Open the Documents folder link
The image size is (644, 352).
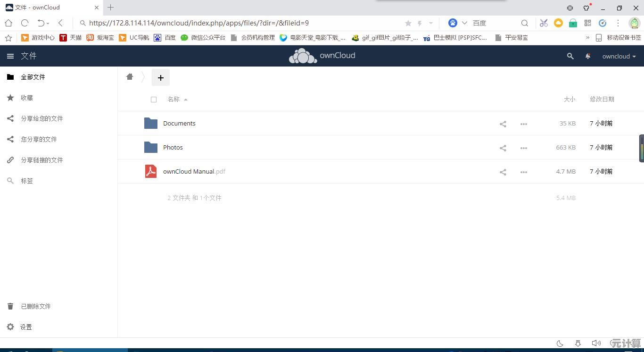179,123
